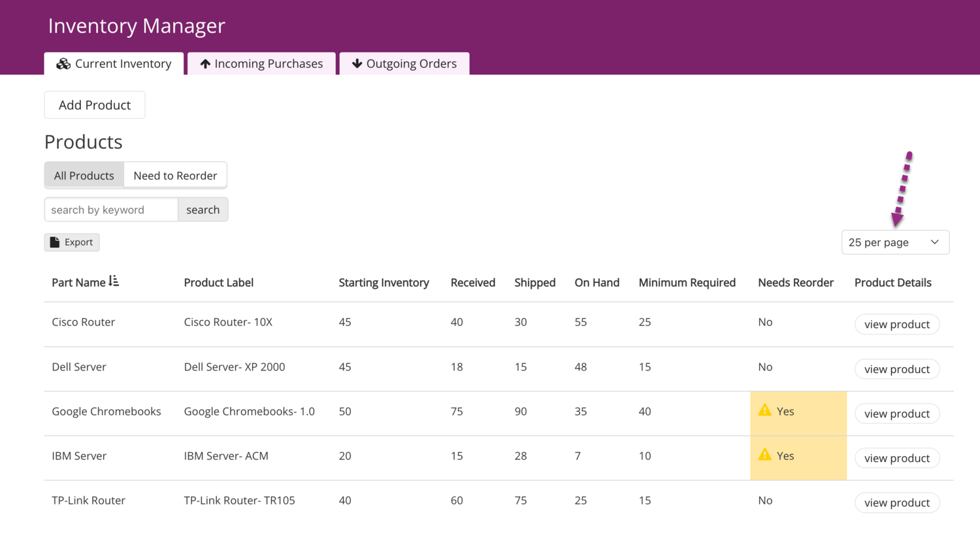The image size is (980, 541).
Task: Click the chevron in the per page selector
Action: pyautogui.click(x=934, y=242)
